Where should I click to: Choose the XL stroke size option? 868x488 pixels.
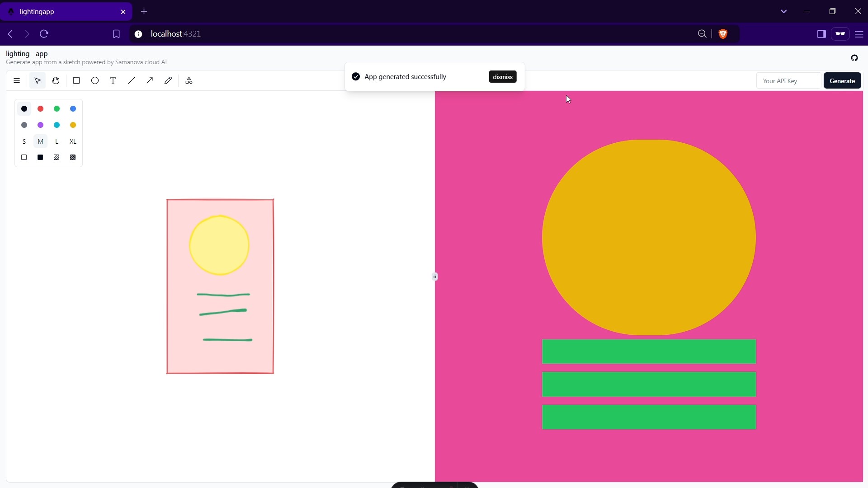click(73, 142)
